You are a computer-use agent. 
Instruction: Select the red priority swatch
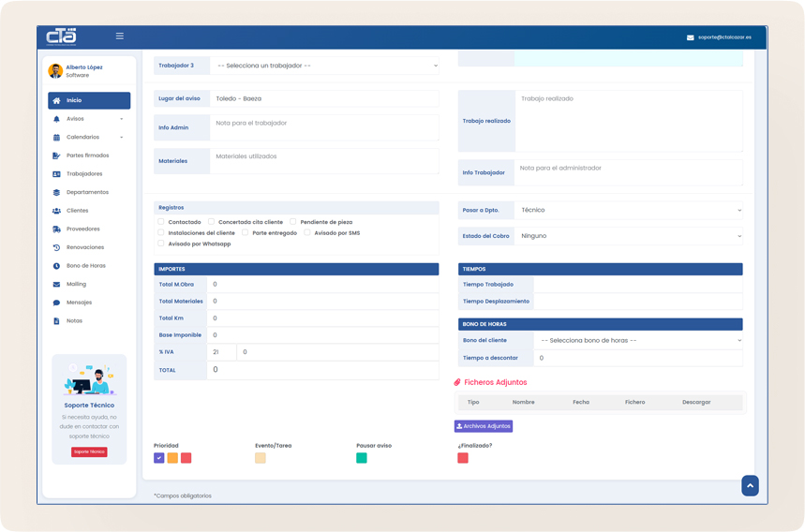point(186,458)
